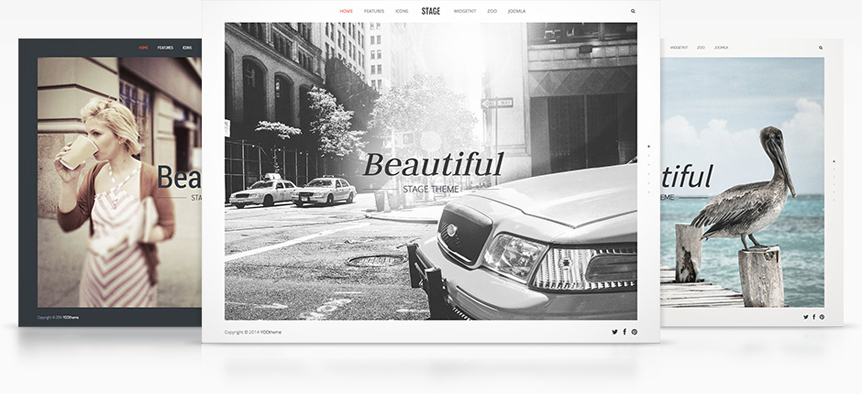Open search icon in center Stage mockup
This screenshot has width=862, height=394.
633,11
